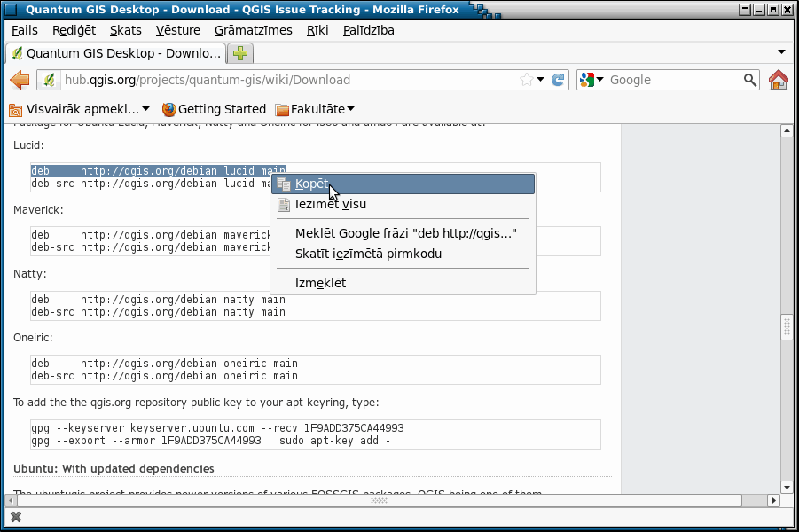The height and width of the screenshot is (532, 799).
Task: Click the 'deb-src http://qgis.org/debian oneiric main' line
Action: [164, 376]
